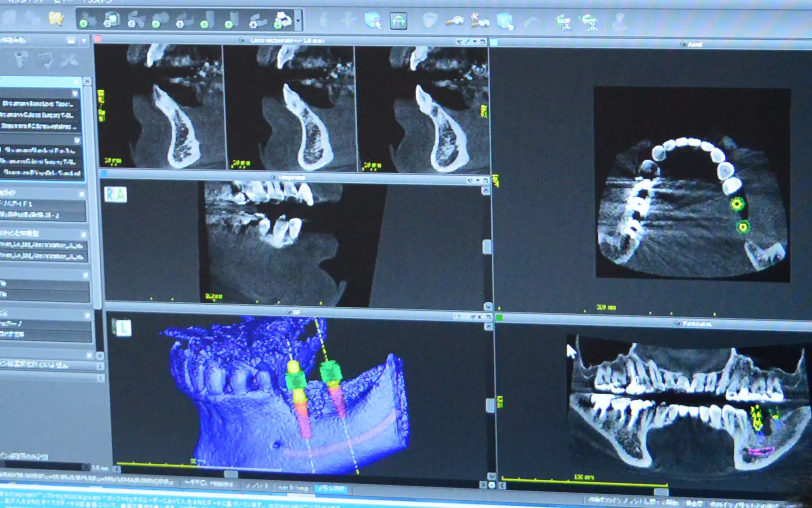Click the grey tooth-shaped toolbar icon
The image size is (812, 508).
430,20
